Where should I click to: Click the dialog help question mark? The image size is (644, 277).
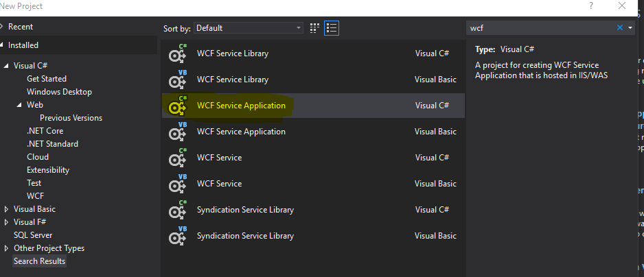coord(590,5)
